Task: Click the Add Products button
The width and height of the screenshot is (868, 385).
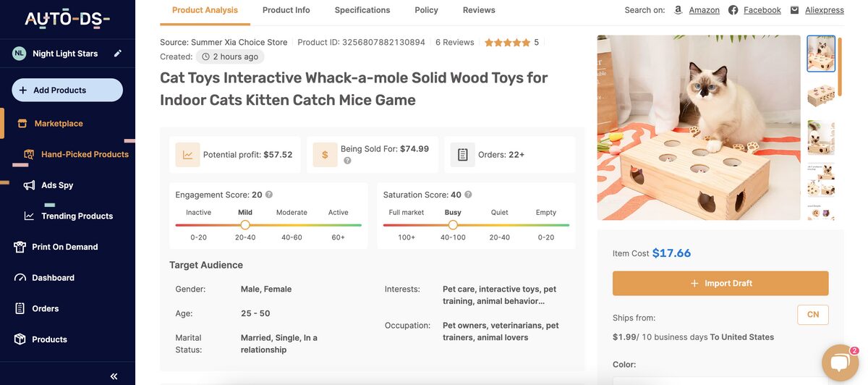Action: click(x=67, y=90)
